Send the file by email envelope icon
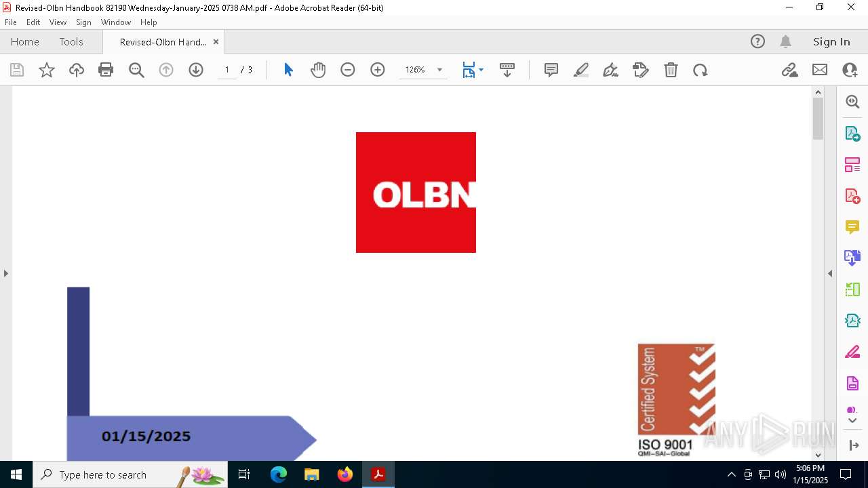Image resolution: width=868 pixels, height=488 pixels. pyautogui.click(x=820, y=70)
